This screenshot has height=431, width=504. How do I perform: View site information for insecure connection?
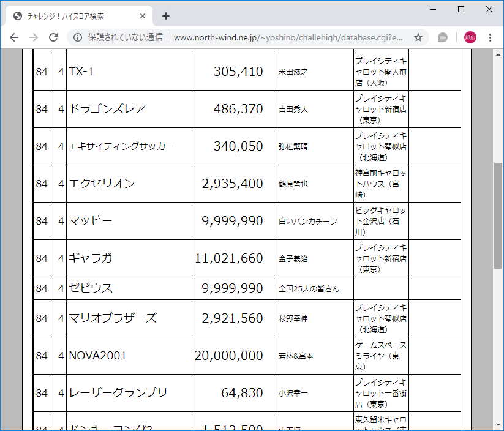(77, 37)
